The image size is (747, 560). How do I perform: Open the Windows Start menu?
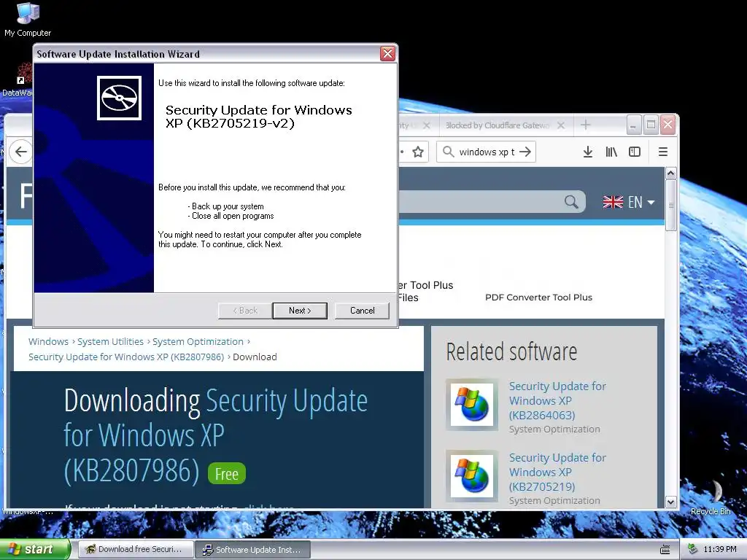tap(35, 549)
